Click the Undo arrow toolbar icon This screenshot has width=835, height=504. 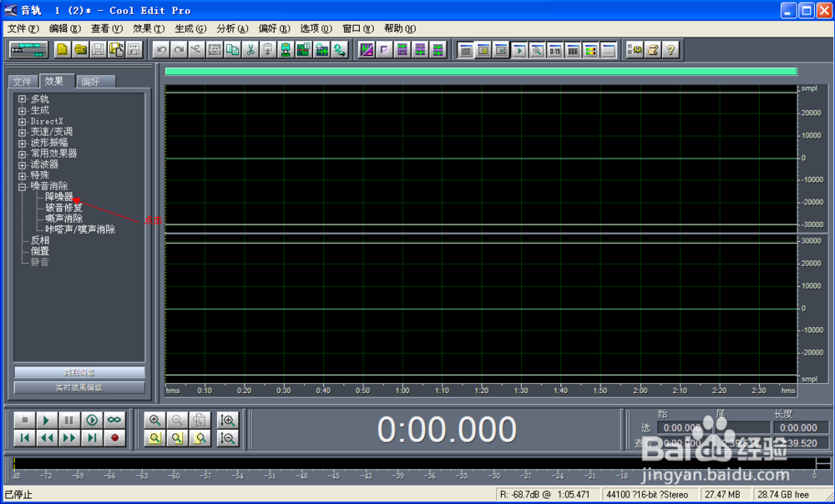(161, 50)
